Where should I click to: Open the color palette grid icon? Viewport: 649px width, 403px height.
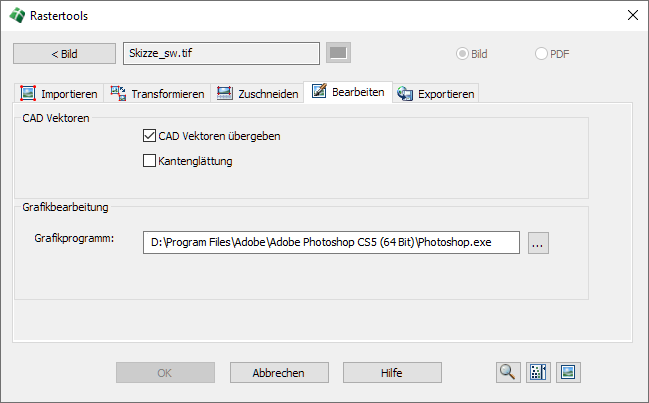[539, 373]
